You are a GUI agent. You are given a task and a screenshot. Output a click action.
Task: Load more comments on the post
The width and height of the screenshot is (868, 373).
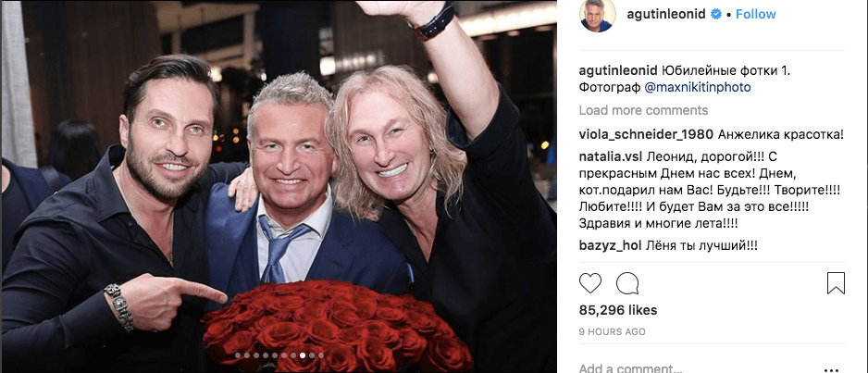pos(643,110)
